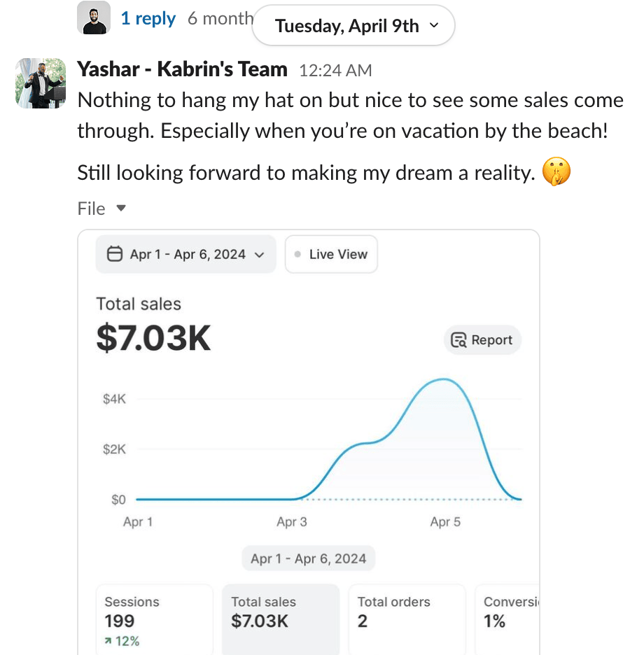This screenshot has height=655, width=644.
Task: Click the shushing face emoji
Action: (556, 172)
